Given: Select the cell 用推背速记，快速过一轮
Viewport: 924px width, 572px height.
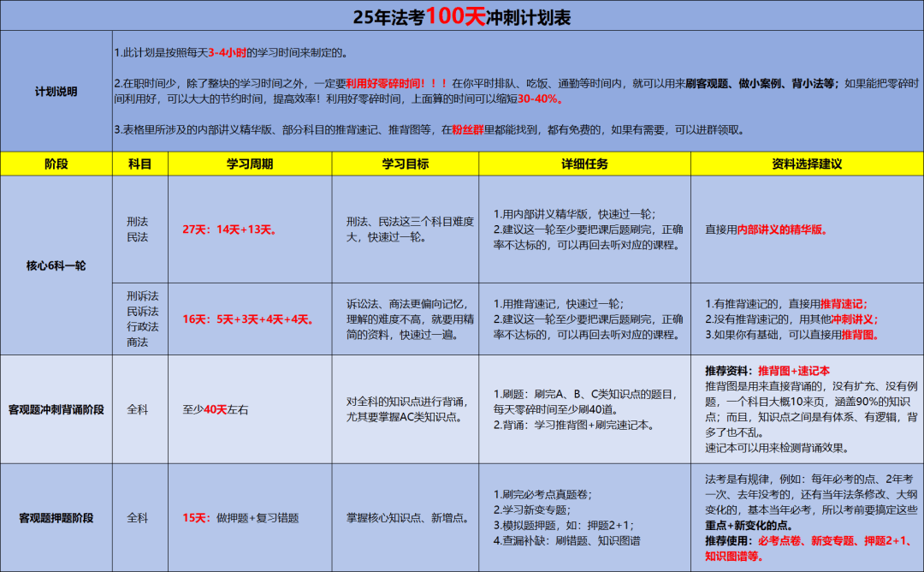Looking at the screenshot, I should [x=584, y=319].
